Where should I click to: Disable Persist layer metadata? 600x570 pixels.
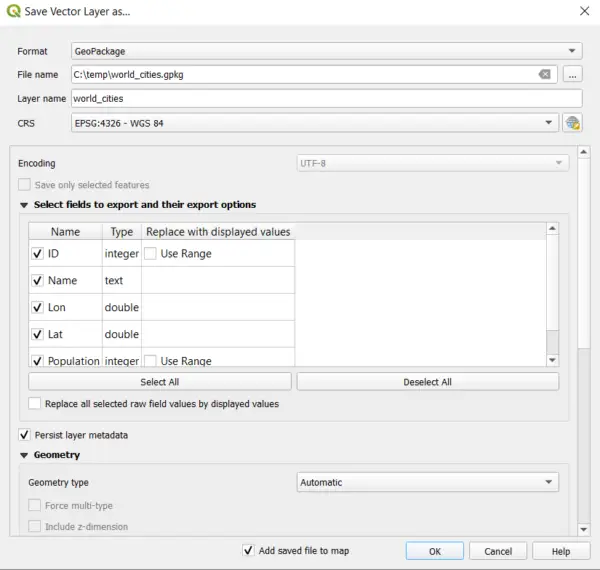(x=25, y=435)
